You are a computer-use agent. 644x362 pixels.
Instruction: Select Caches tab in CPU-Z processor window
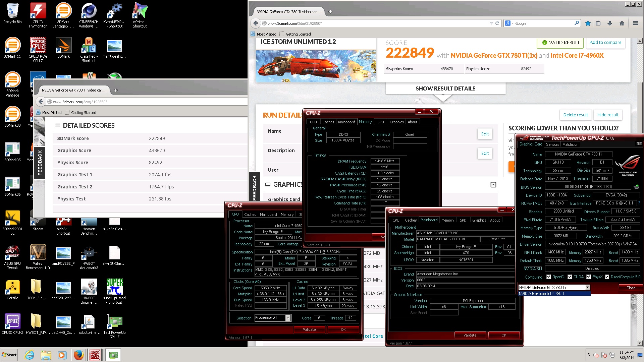point(250,215)
